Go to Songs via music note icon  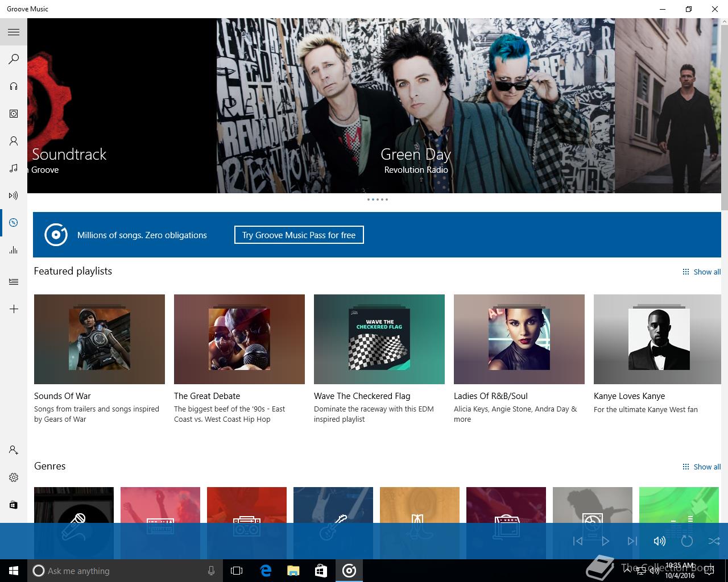14,168
